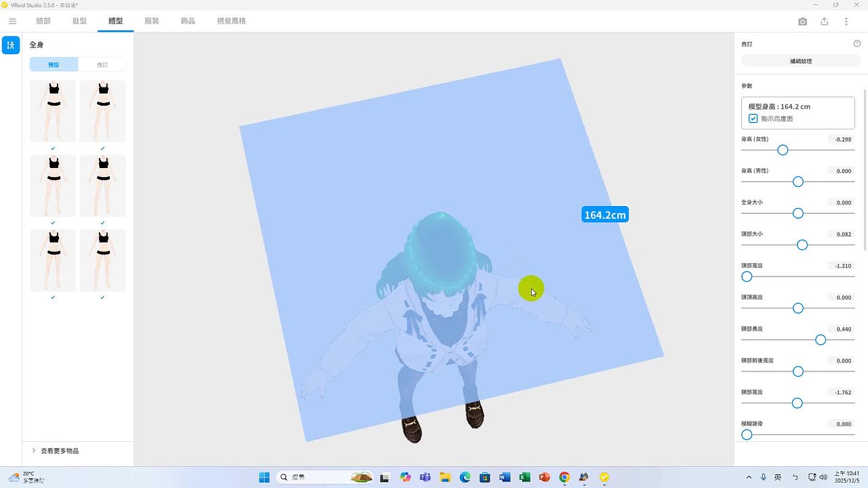This screenshot has height=488, width=868.
Task: Open the 服裝 tab
Action: [x=151, y=21]
